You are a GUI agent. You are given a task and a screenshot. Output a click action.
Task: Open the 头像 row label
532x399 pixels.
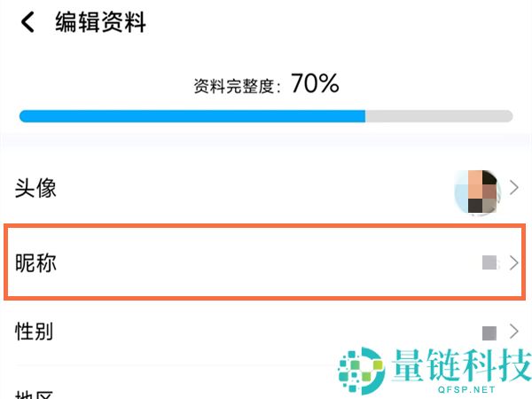[35, 187]
